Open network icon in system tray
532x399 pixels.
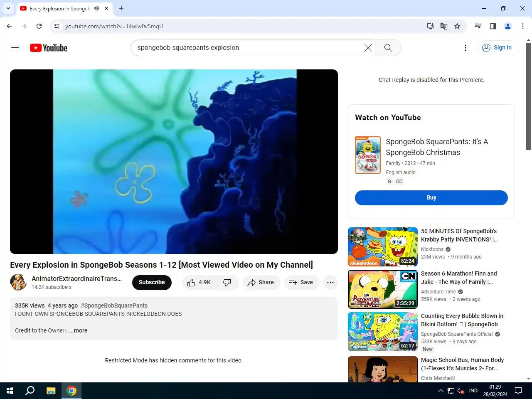451,391
